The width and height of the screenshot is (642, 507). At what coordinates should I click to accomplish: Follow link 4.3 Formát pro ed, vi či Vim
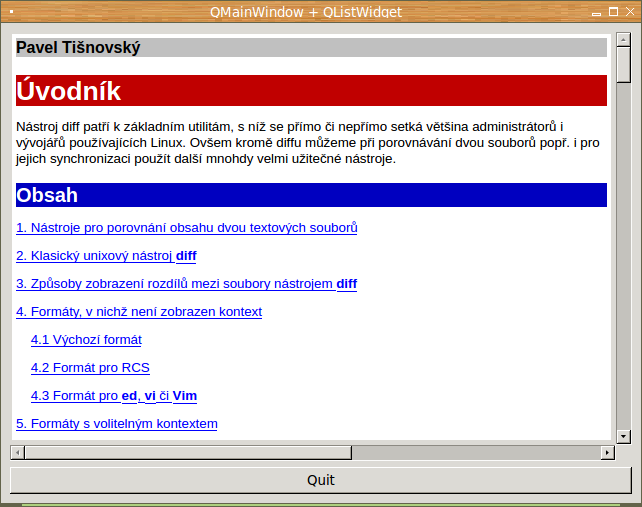114,396
